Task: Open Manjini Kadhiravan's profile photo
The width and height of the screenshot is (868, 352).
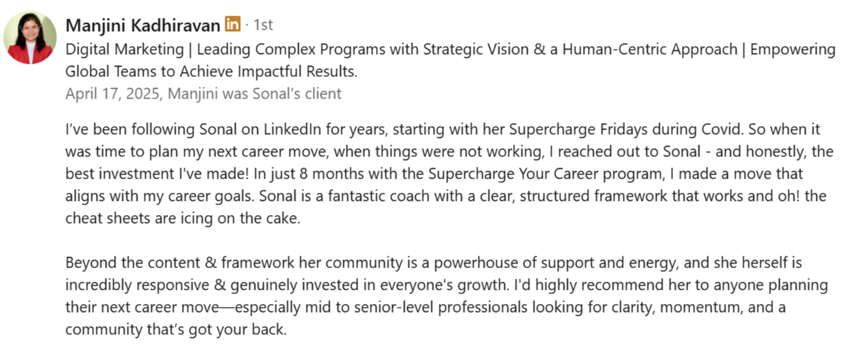Action: [30, 38]
